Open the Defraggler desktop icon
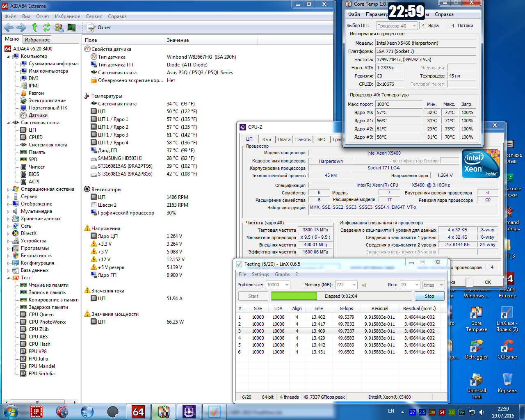The image size is (525, 420). [476, 349]
